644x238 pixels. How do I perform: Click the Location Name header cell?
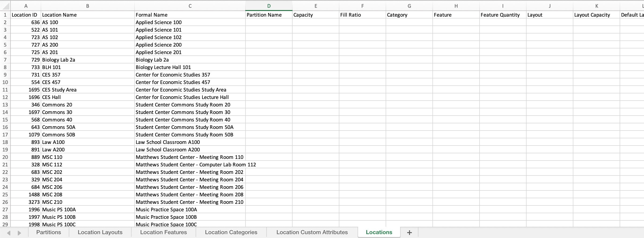[x=88, y=15]
